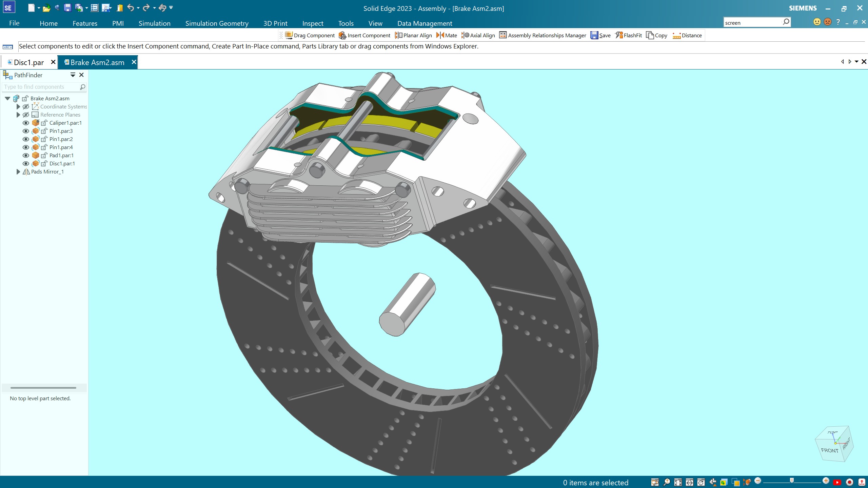Click the Copy command in the toolbar
Viewport: 868px width, 488px height.
(657, 35)
